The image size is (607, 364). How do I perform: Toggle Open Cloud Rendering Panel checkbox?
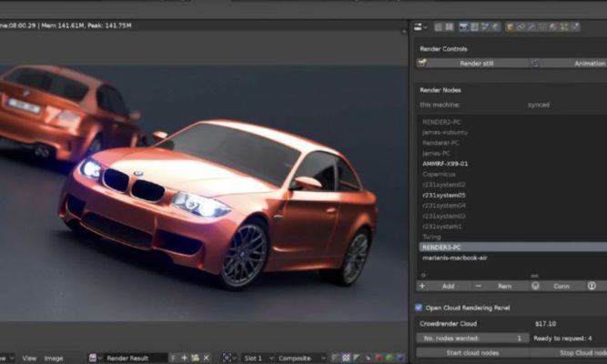point(419,308)
